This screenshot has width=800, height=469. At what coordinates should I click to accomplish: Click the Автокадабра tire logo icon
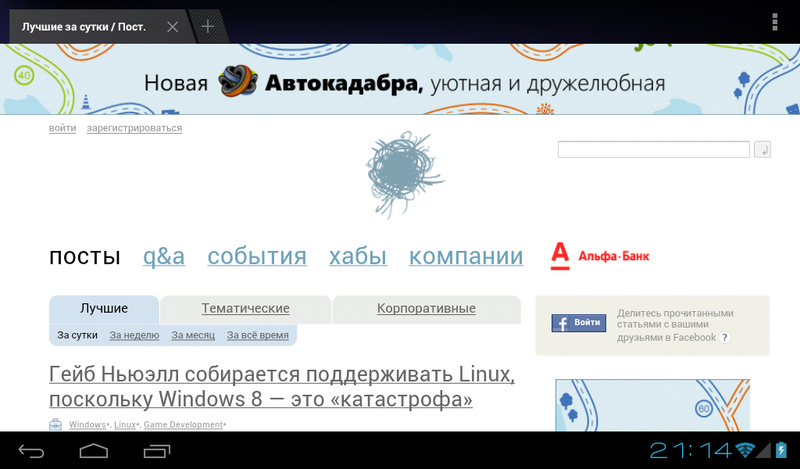click(237, 81)
